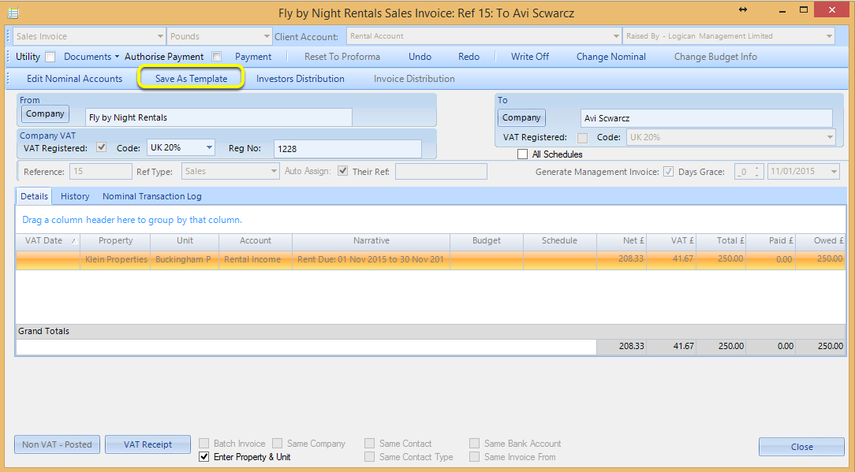Toggle the Utility checkbox
This screenshot has width=855, height=472.
[50, 57]
